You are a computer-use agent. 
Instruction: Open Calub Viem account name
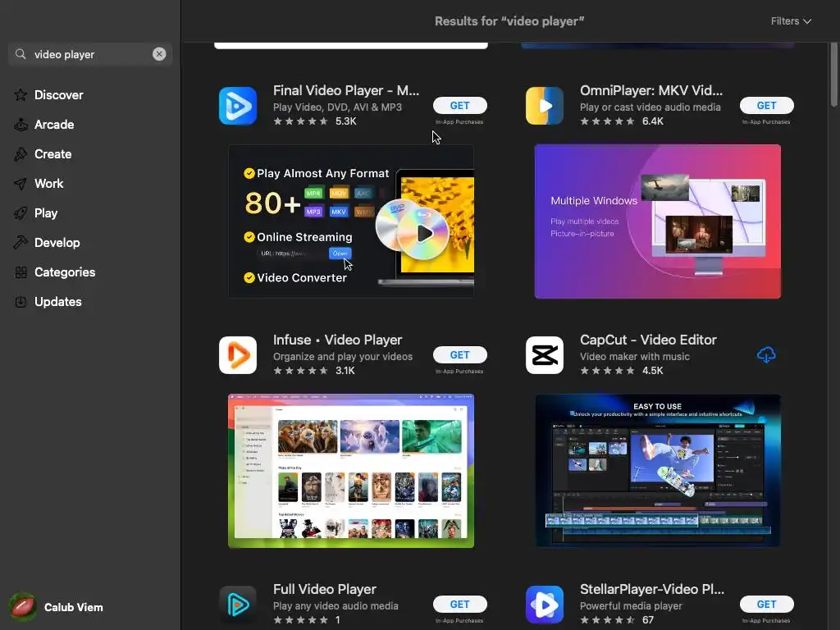(x=73, y=608)
